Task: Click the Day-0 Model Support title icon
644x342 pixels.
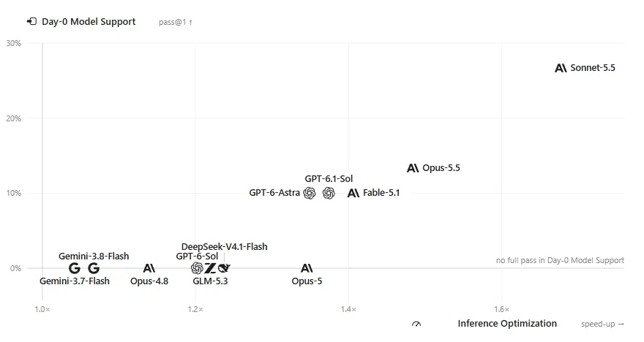Action: (x=31, y=21)
